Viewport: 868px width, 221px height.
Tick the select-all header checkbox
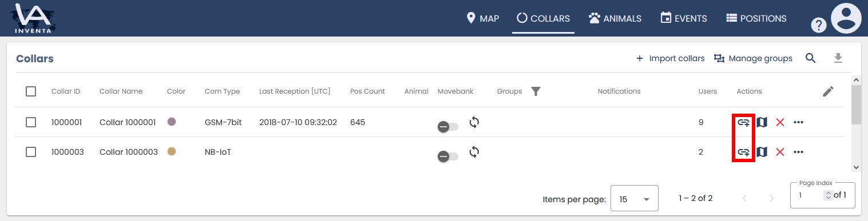(x=31, y=91)
